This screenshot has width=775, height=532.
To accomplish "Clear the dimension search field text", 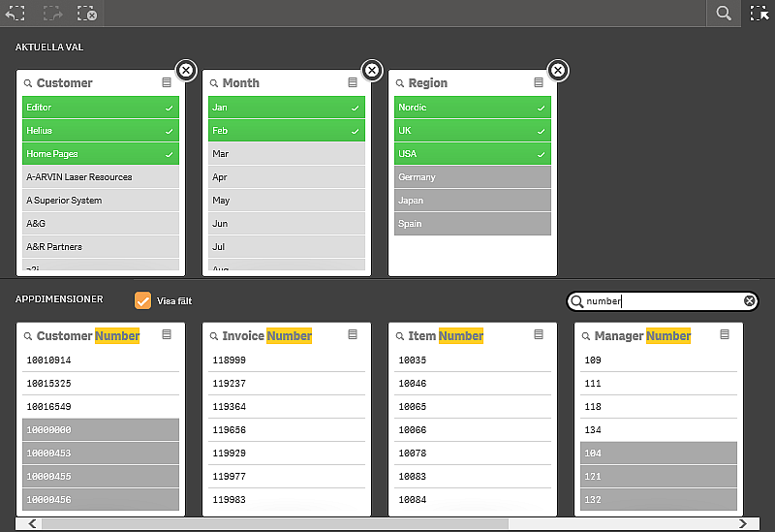I will pos(749,300).
